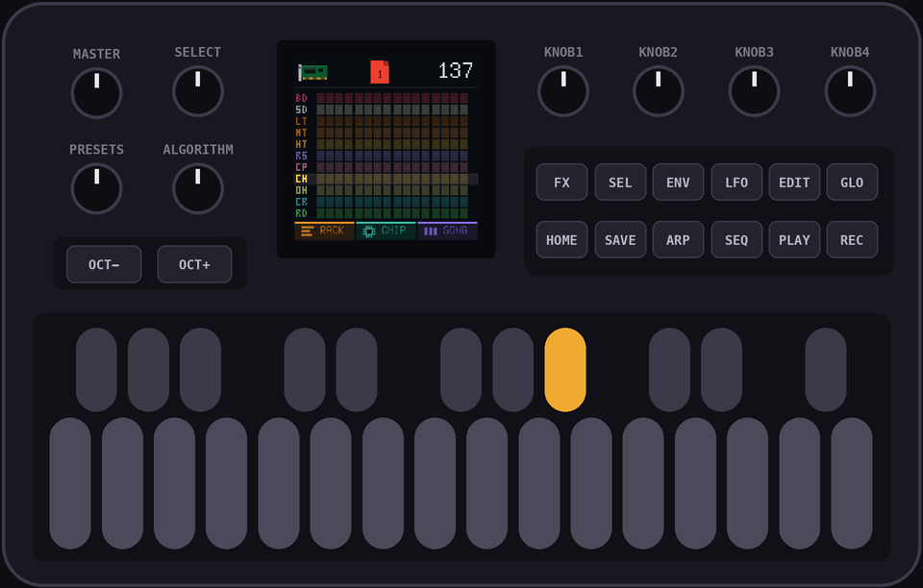Click the green circuit card icon on the display

click(x=312, y=72)
